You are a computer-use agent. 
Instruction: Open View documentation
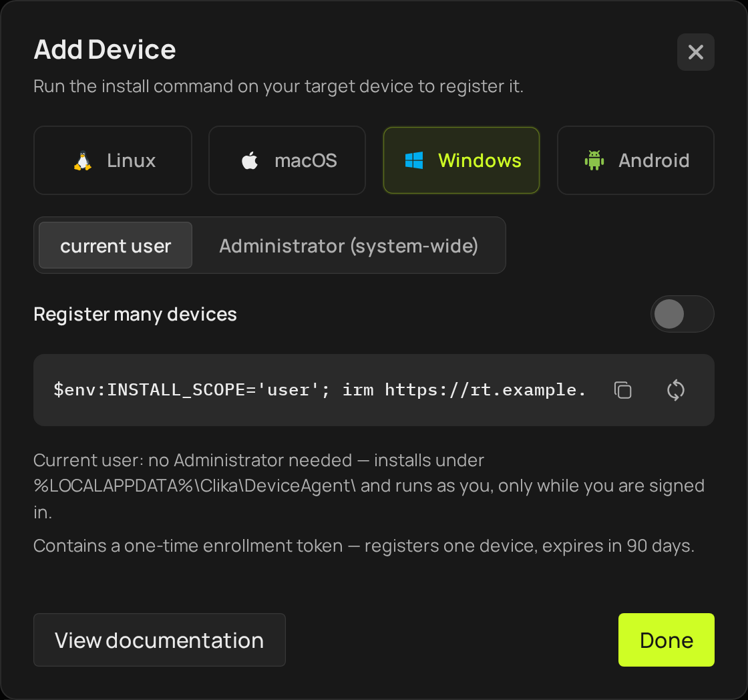[x=160, y=640]
